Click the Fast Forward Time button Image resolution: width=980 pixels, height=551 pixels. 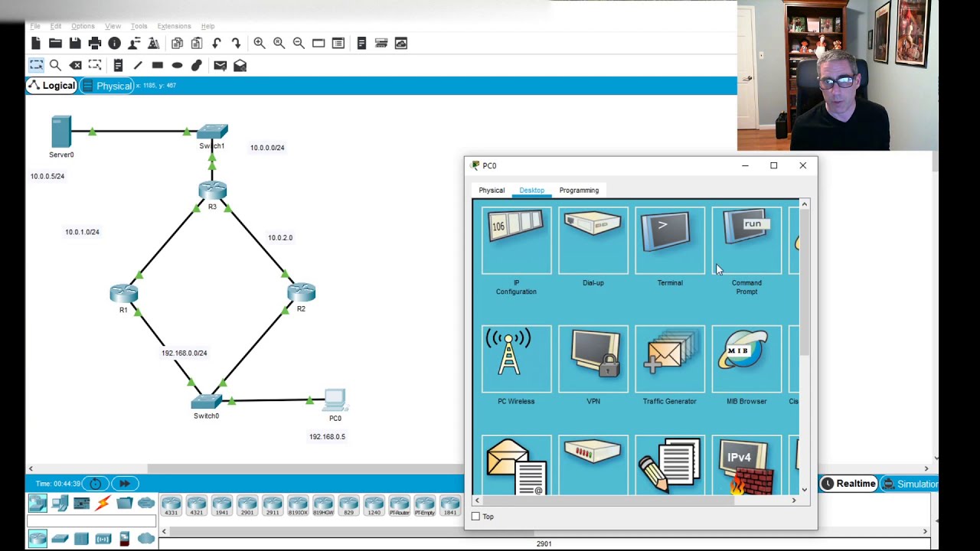click(x=124, y=484)
